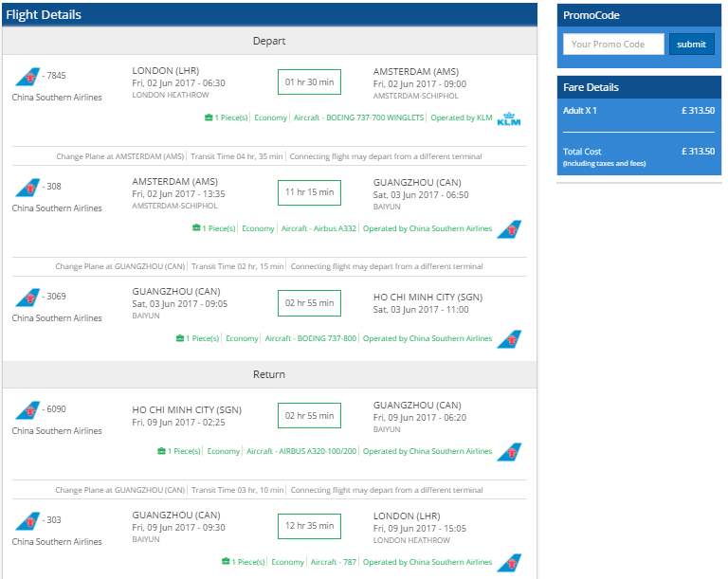The height and width of the screenshot is (579, 728).
Task: Click baggage icon on BOEING 737-700 WINGLETS row
Action: [209, 118]
